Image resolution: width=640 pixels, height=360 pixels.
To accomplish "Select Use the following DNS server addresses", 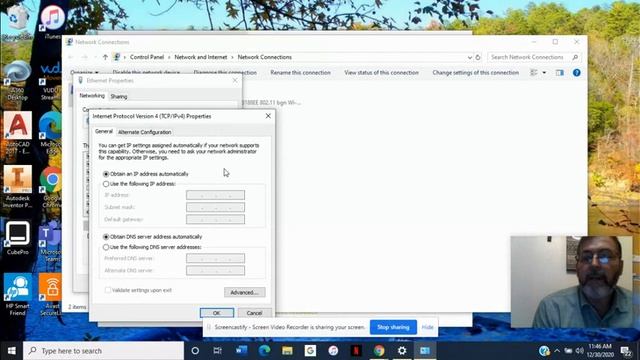I will pyautogui.click(x=106, y=247).
